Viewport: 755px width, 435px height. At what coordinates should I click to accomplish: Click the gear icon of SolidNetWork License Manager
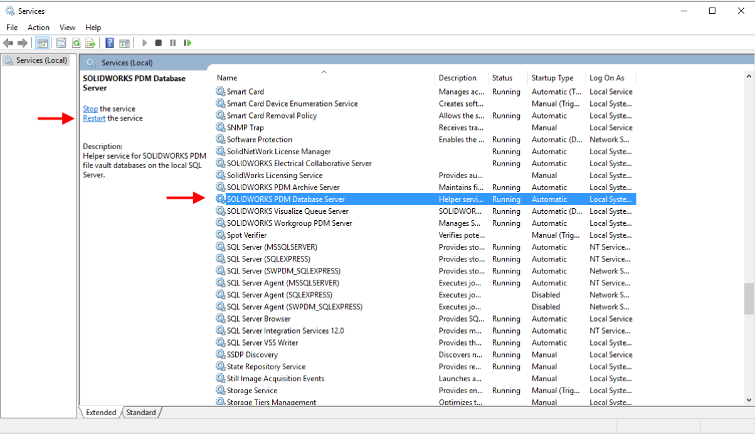pyautogui.click(x=221, y=151)
